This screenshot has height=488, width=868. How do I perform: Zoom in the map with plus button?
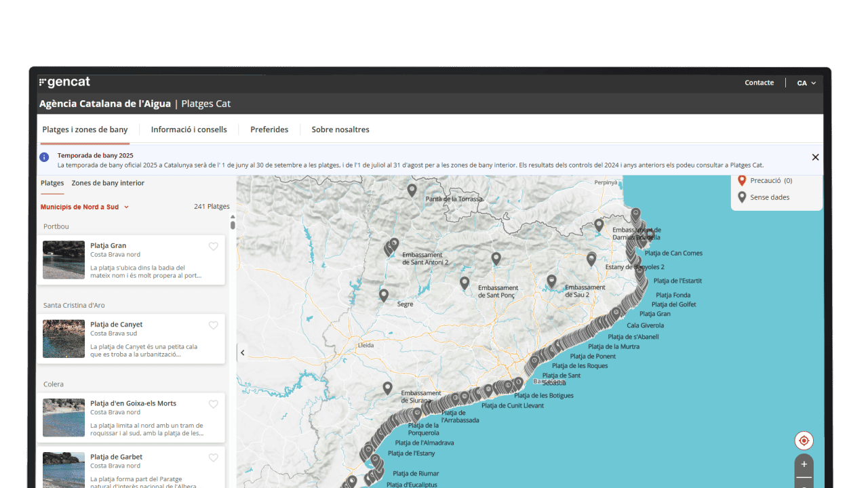[804, 464]
